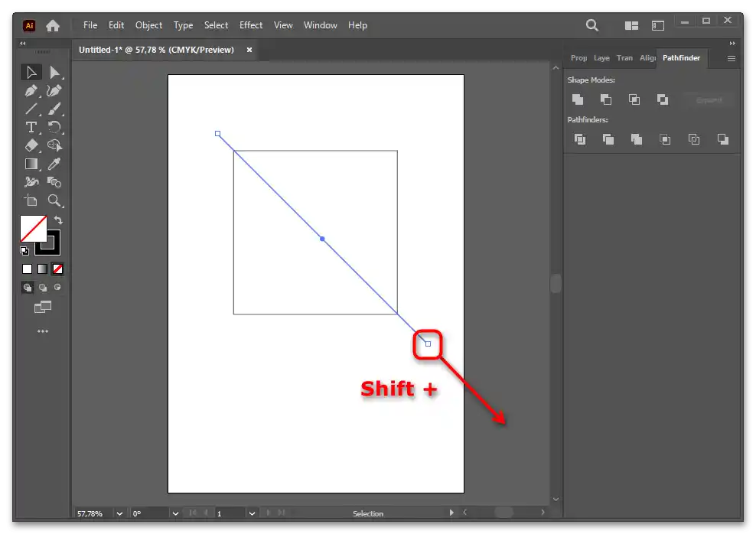Select the Rotate tool
The height and width of the screenshot is (534, 756).
point(54,127)
